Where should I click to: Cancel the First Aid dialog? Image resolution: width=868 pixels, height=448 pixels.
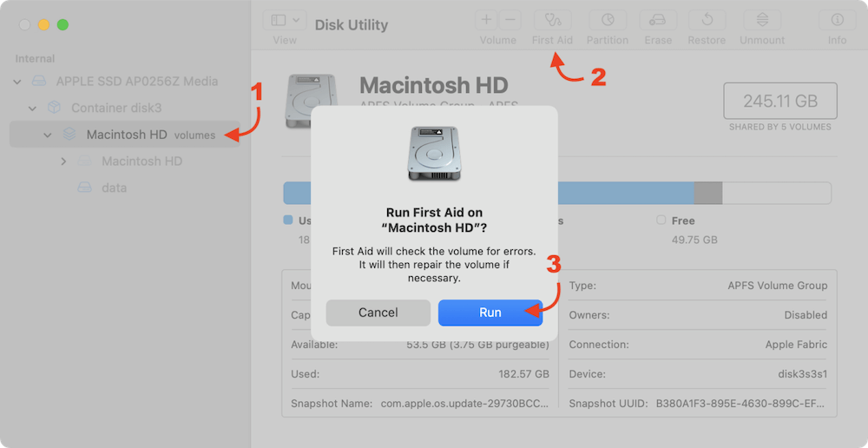click(x=378, y=313)
